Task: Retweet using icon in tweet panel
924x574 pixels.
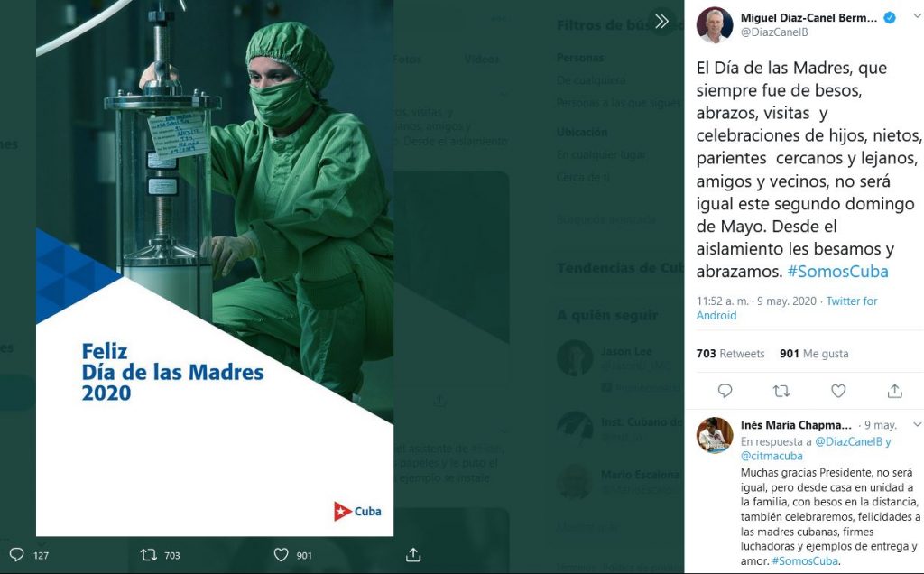Action: 781,390
